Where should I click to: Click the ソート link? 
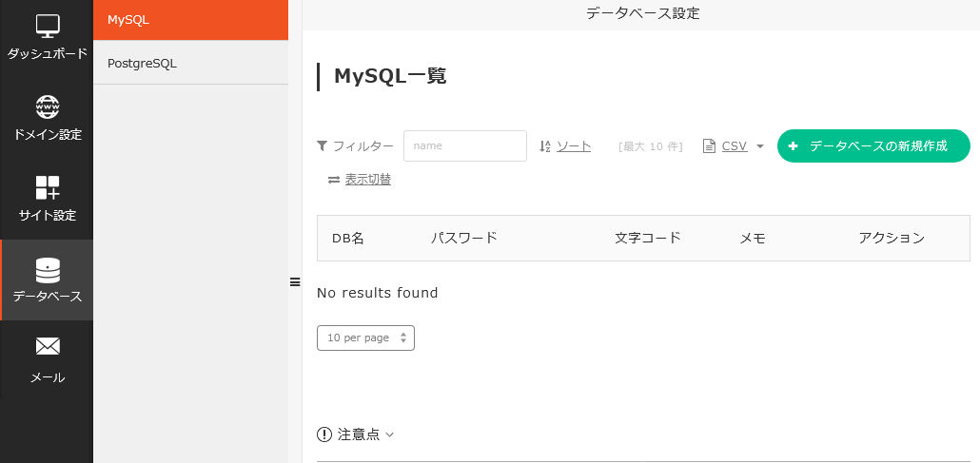tap(574, 146)
